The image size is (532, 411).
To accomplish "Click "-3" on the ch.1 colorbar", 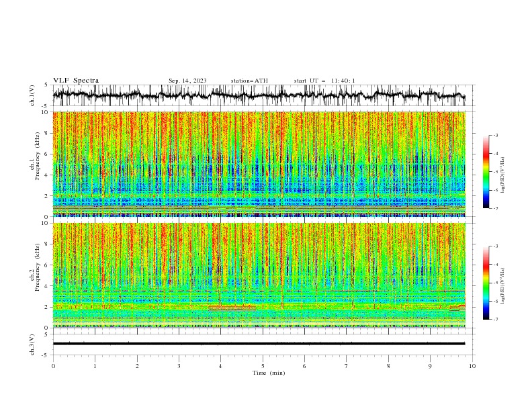I will pyautogui.click(x=495, y=136).
